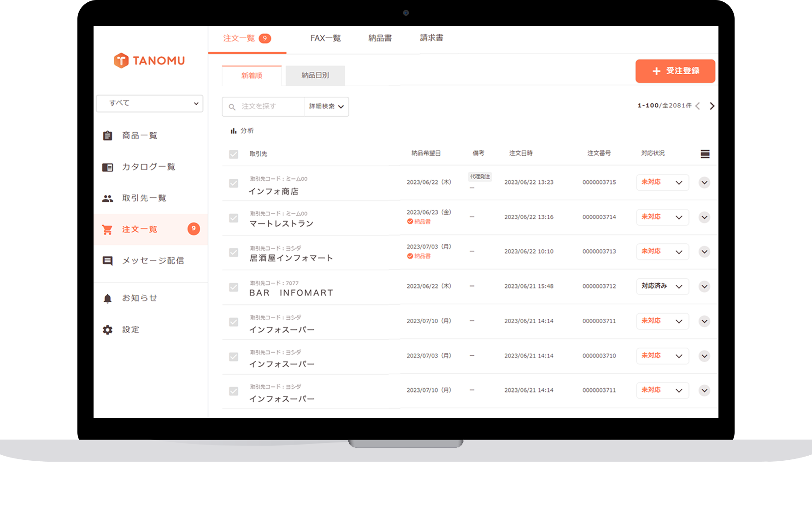Open status dropdown for order 0000003715
Image resolution: width=812 pixels, height=505 pixels.
click(662, 182)
